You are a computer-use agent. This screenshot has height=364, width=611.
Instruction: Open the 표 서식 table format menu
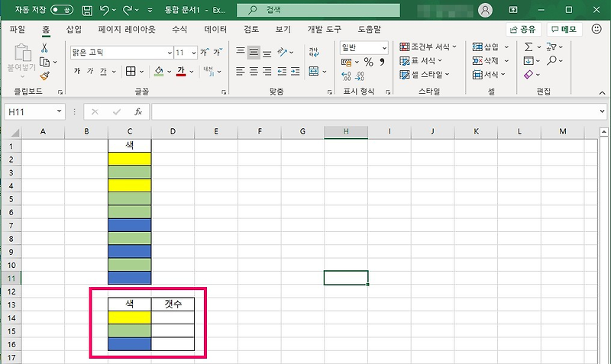coord(421,61)
